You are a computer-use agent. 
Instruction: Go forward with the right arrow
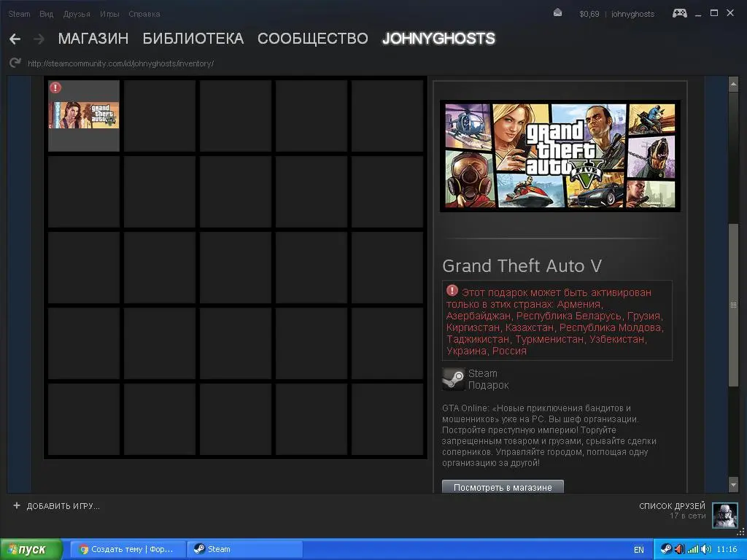coord(39,39)
